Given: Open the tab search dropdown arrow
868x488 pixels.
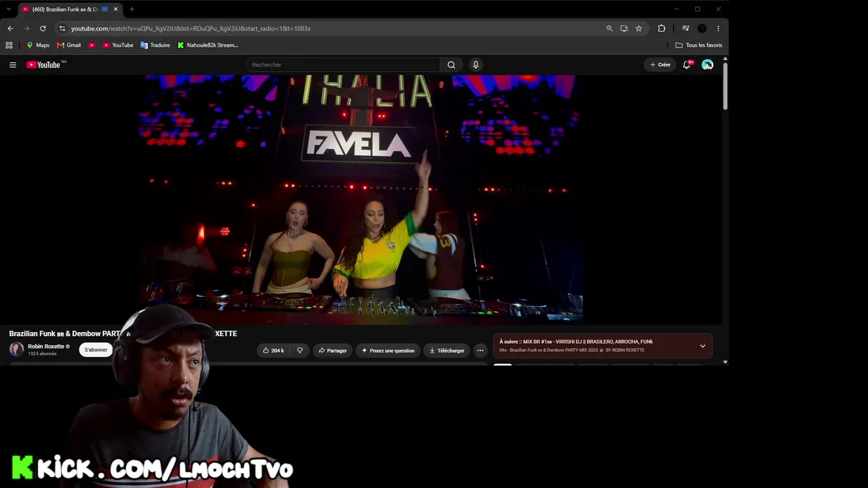Looking at the screenshot, I should point(9,9).
